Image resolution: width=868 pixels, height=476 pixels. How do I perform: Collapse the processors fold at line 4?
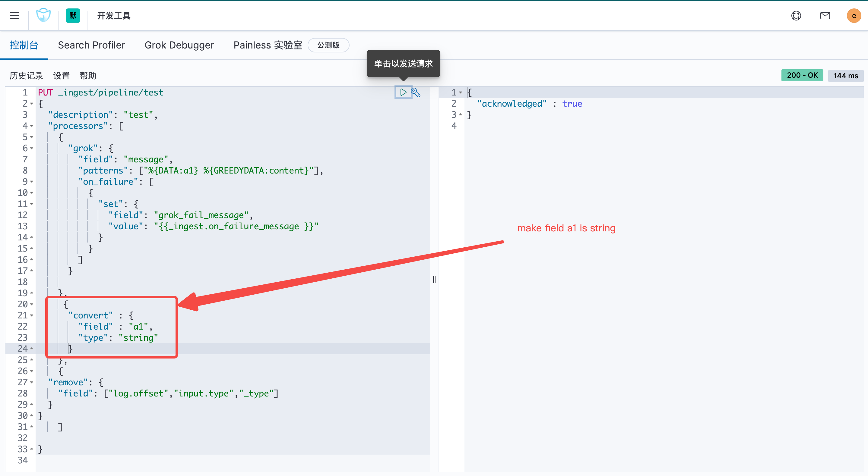click(x=32, y=126)
